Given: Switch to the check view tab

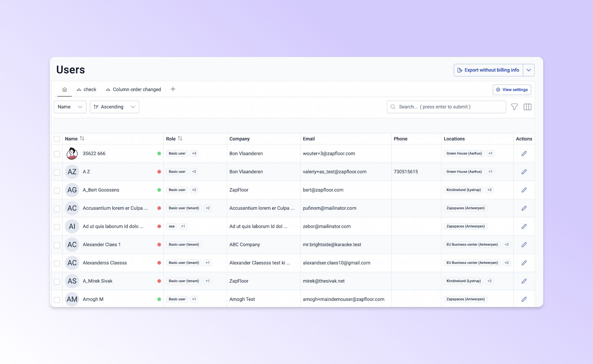Looking at the screenshot, I should point(87,90).
